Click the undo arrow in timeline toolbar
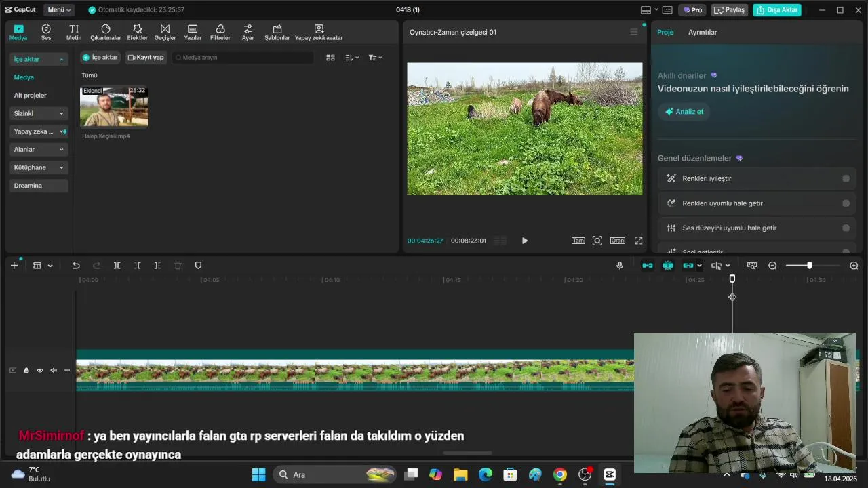868x488 pixels. pyautogui.click(x=76, y=266)
